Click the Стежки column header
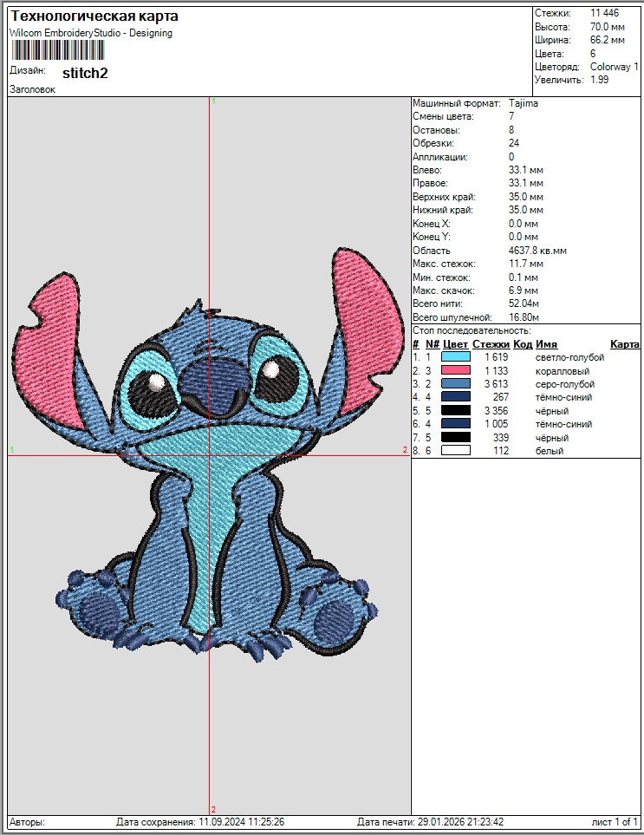 [491, 344]
